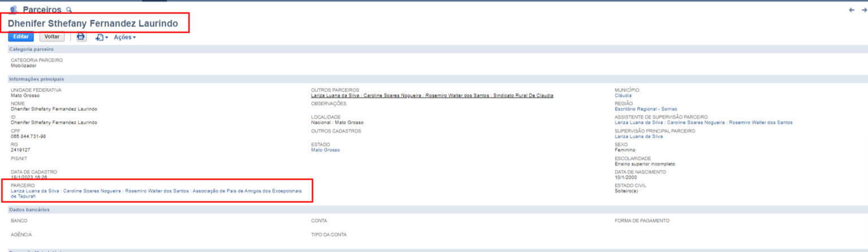Click the Voltar button
The width and height of the screenshot is (868, 252).
(x=52, y=37)
